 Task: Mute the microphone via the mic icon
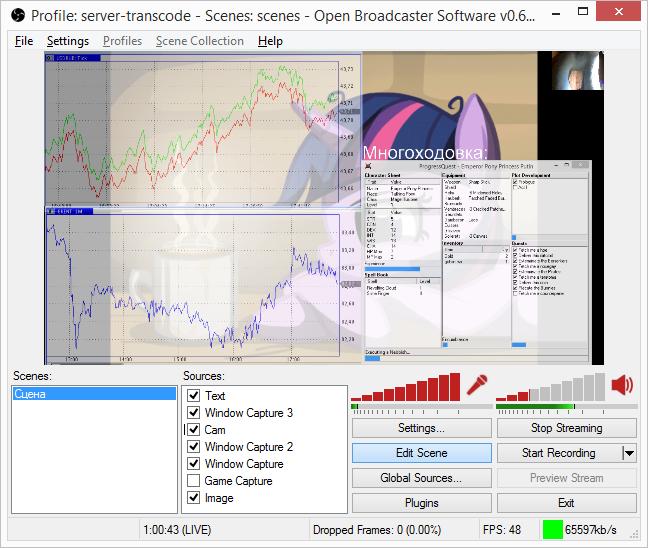[x=477, y=385]
